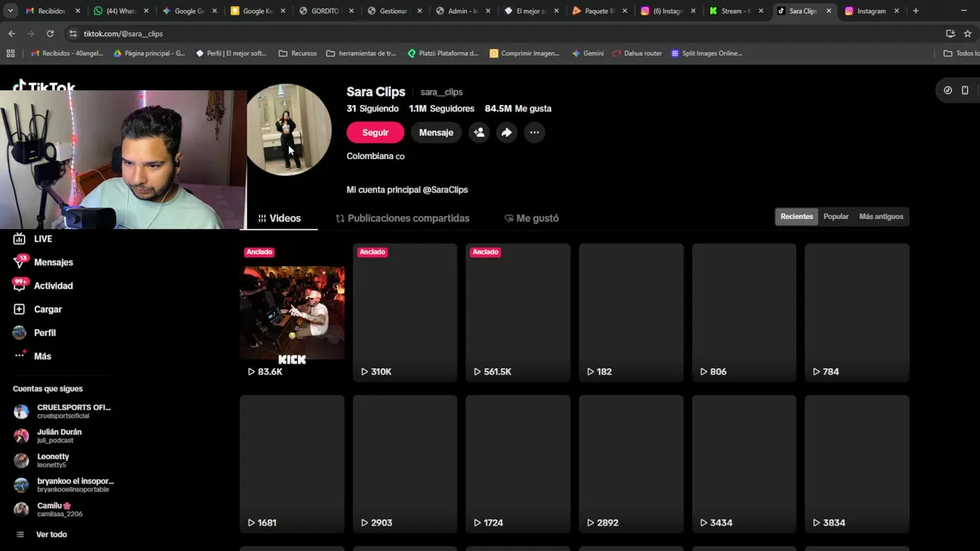Open the Todos los bookmarks folder

click(962, 54)
